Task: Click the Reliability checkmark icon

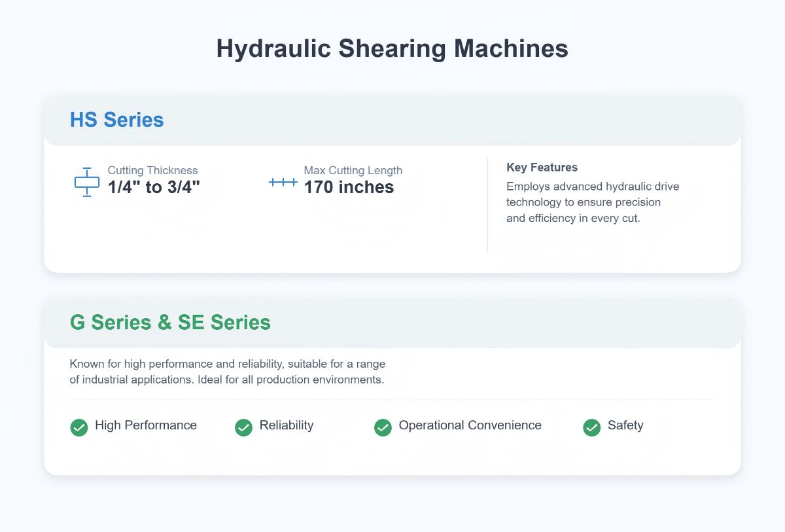Action: click(243, 427)
